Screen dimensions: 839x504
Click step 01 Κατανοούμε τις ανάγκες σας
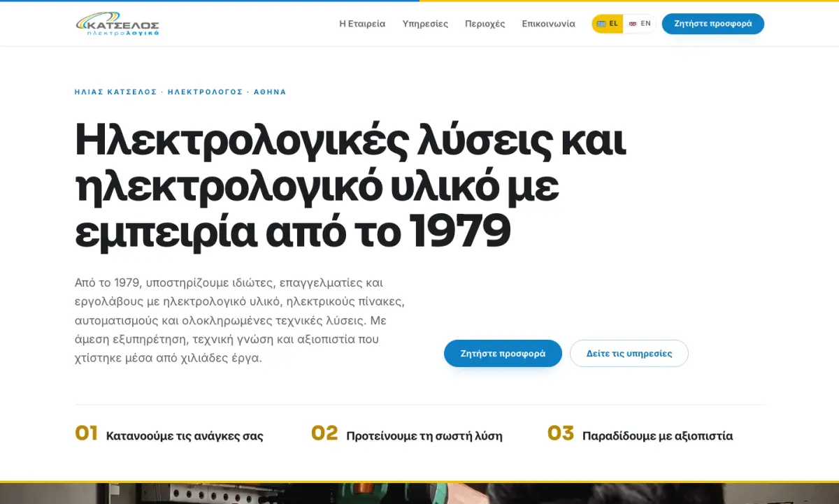click(169, 434)
